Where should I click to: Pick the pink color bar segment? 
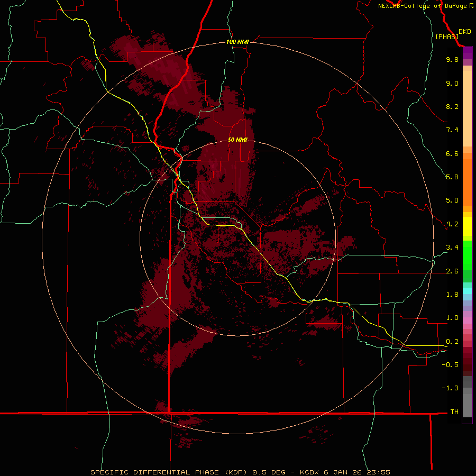[x=467, y=321]
